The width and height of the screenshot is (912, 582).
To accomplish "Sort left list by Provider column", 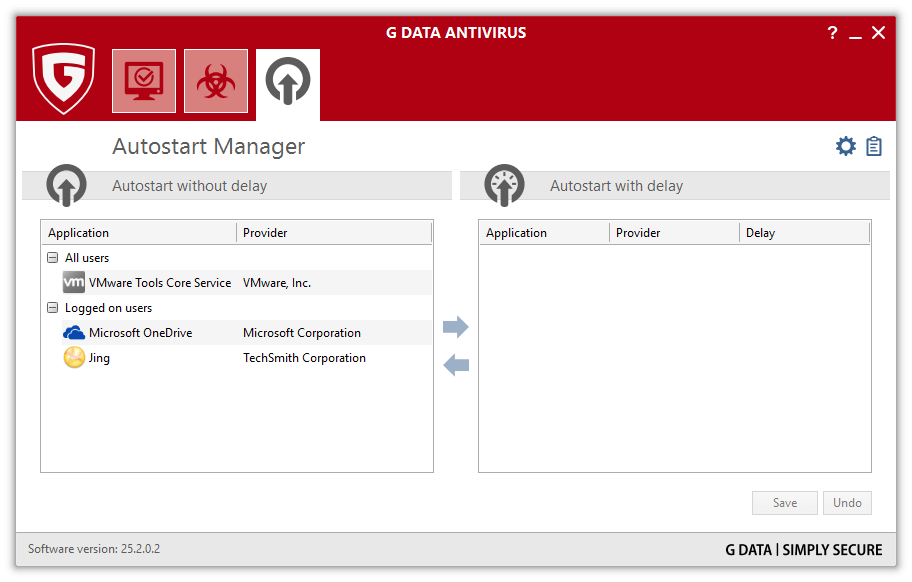I will pyautogui.click(x=334, y=233).
